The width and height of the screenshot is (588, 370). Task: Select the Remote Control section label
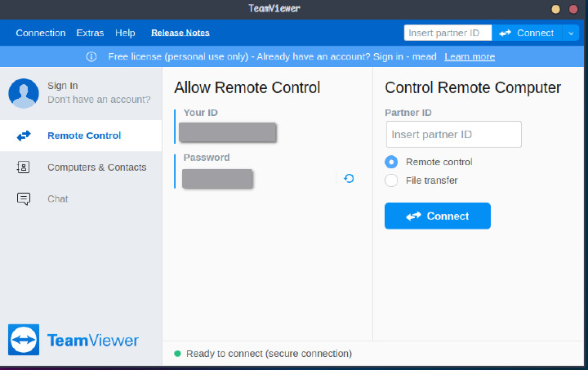click(84, 136)
